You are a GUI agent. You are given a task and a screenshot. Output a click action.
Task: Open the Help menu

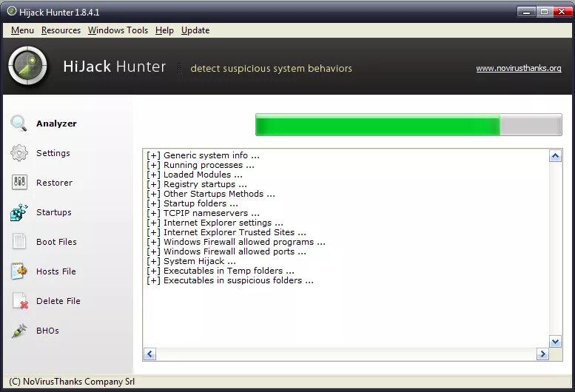164,30
